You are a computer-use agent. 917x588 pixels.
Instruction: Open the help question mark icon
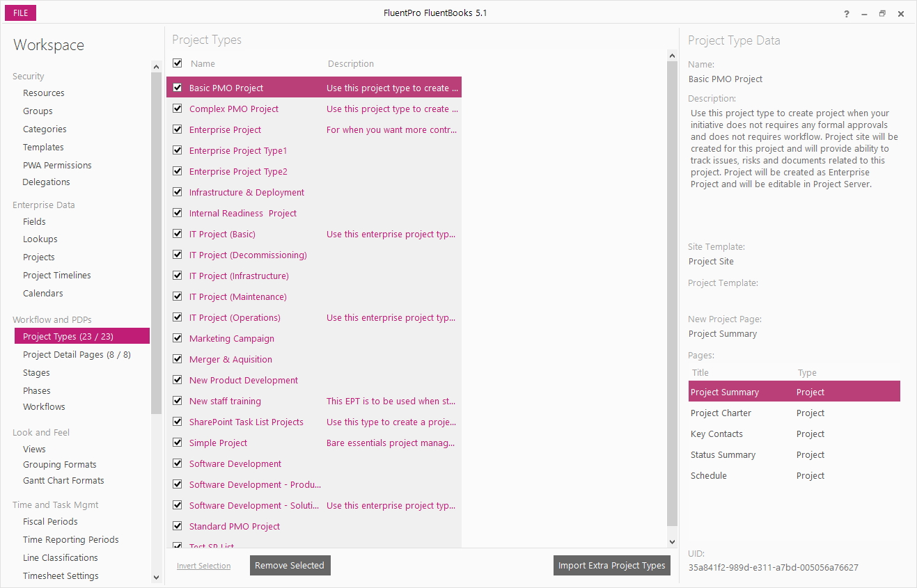pyautogui.click(x=847, y=14)
